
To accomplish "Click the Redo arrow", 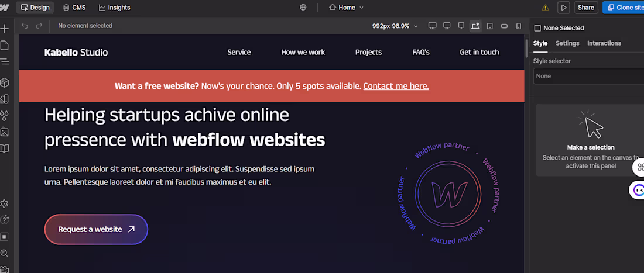I will 39,26.
